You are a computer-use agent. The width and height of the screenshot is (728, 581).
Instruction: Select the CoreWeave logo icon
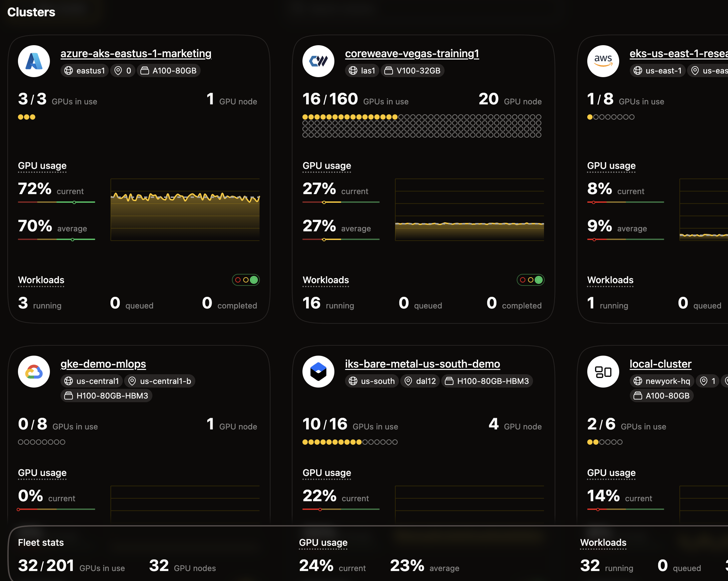[x=318, y=61]
